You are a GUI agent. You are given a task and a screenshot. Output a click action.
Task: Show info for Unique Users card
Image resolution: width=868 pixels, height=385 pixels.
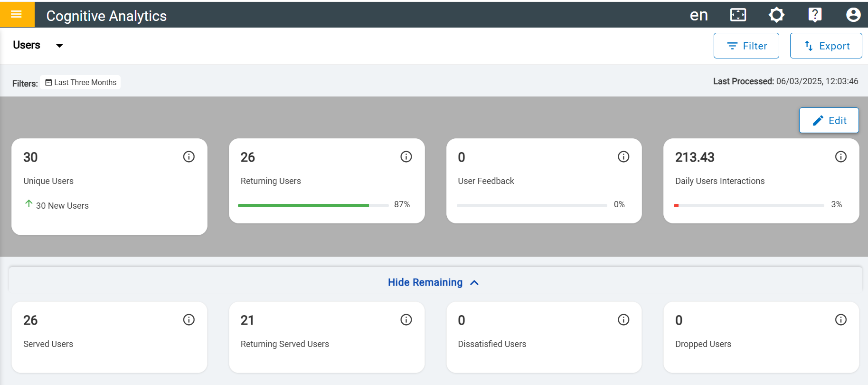click(189, 156)
